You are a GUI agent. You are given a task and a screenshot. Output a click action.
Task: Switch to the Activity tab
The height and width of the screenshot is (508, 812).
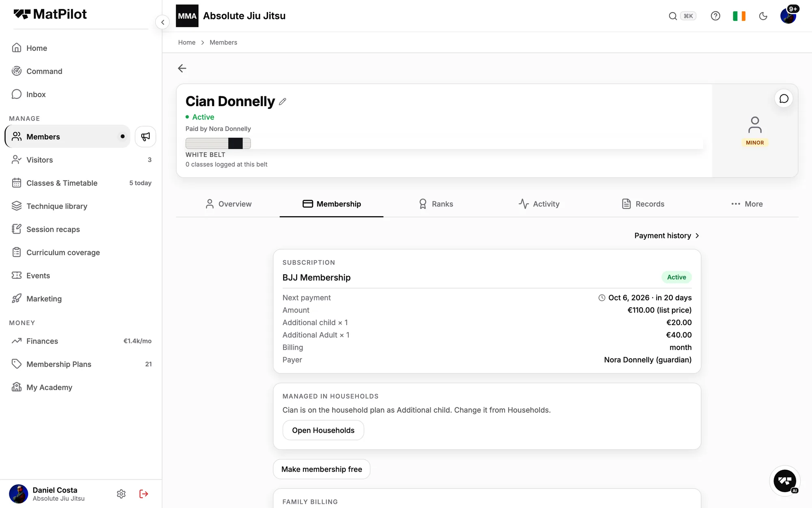coord(539,204)
